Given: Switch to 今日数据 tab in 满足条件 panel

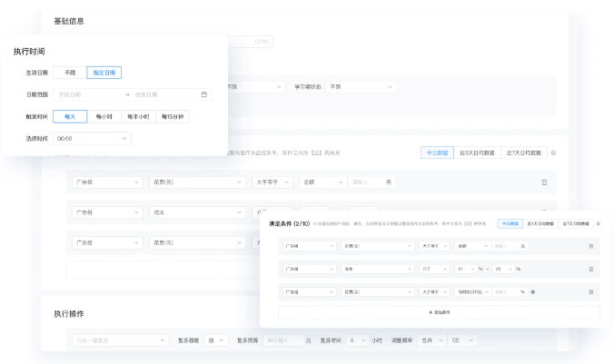Looking at the screenshot, I should pyautogui.click(x=510, y=223).
